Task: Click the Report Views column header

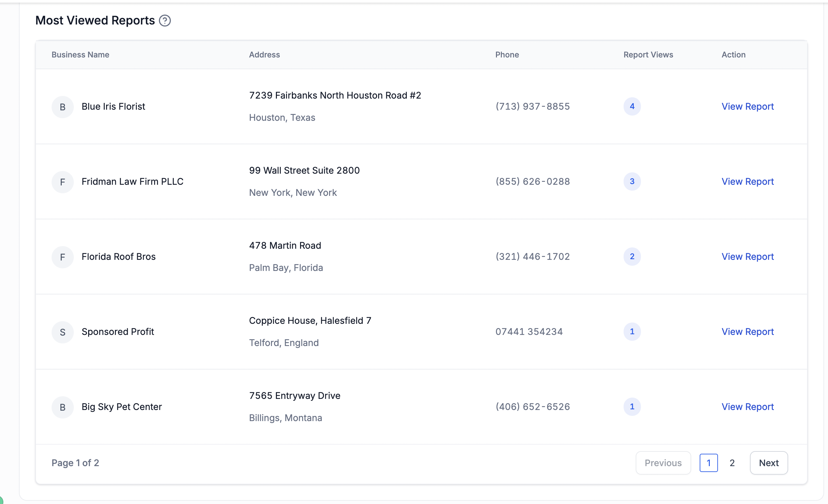Action: (648, 55)
